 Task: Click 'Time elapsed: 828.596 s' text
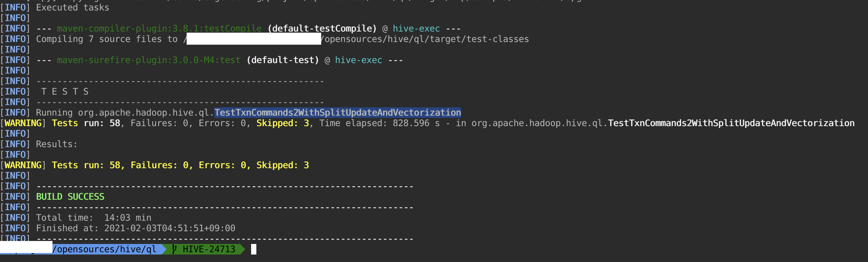380,123
